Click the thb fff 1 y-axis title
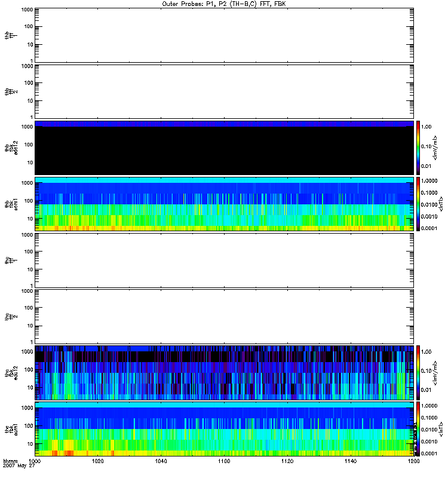 tap(11, 35)
